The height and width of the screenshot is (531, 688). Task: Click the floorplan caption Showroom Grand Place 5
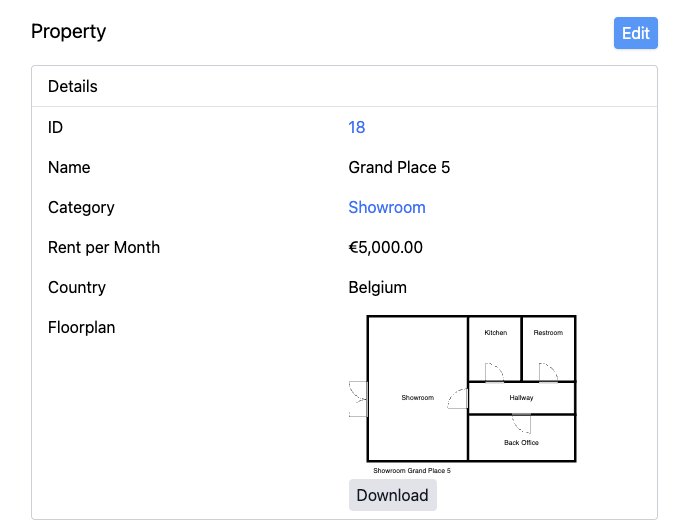412,470
